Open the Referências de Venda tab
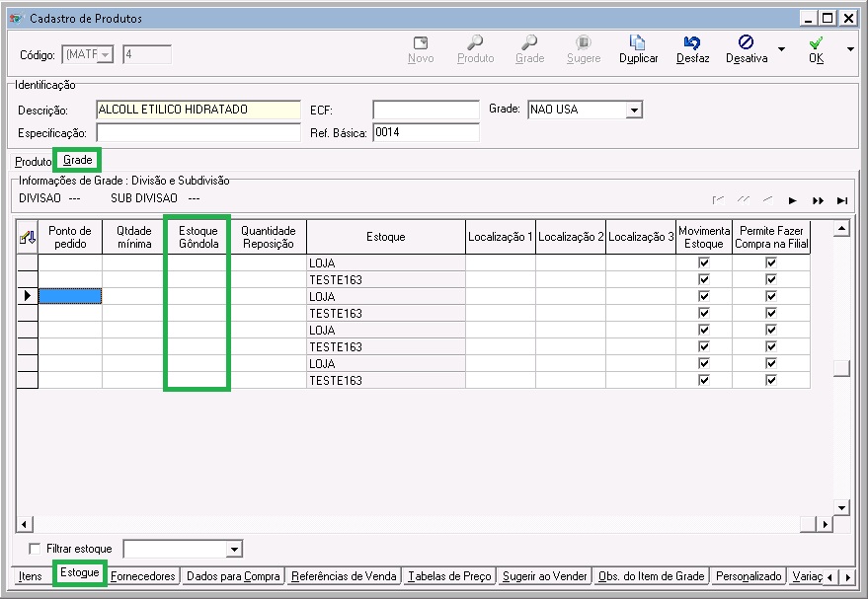This screenshot has height=599, width=868. tap(344, 576)
